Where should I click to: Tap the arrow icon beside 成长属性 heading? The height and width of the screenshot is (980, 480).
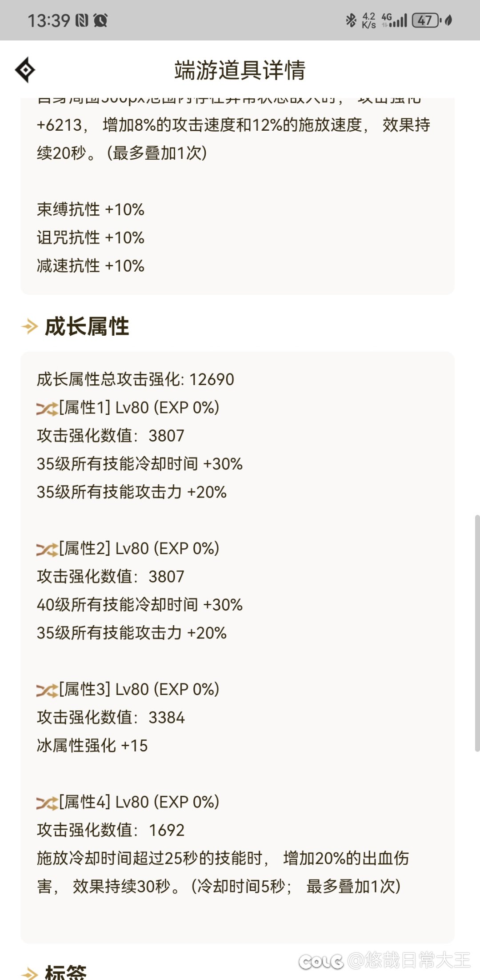30,326
